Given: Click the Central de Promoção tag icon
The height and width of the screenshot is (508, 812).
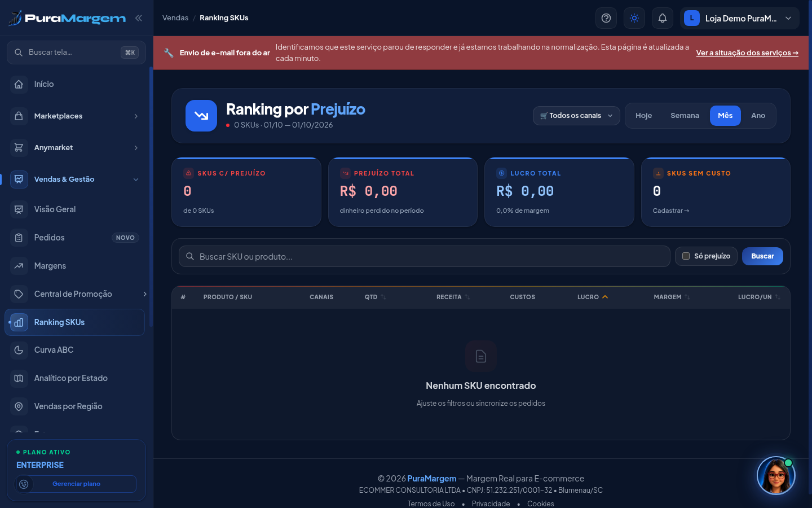Looking at the screenshot, I should (x=19, y=294).
